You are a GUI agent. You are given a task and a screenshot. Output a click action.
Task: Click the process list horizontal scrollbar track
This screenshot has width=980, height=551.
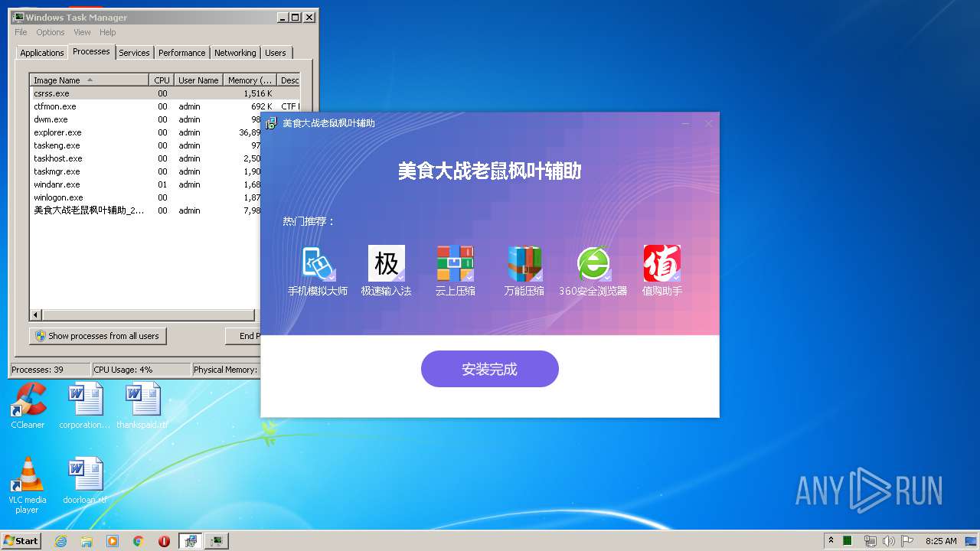pos(149,315)
